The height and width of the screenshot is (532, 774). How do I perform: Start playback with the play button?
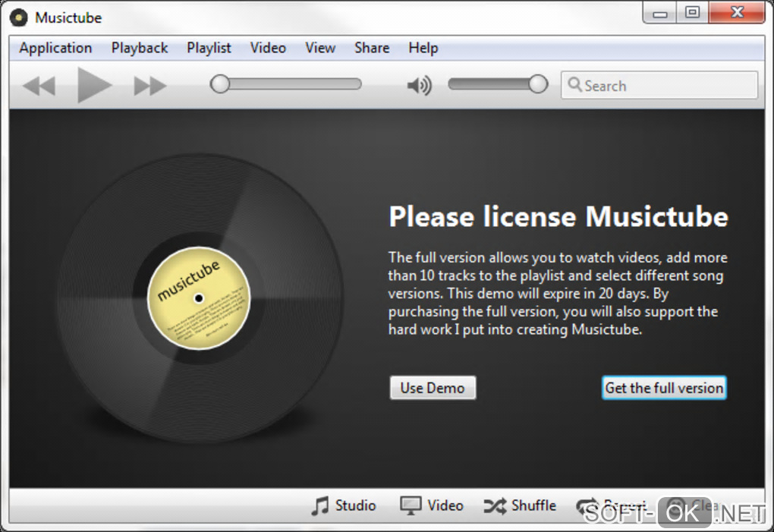coord(94,85)
